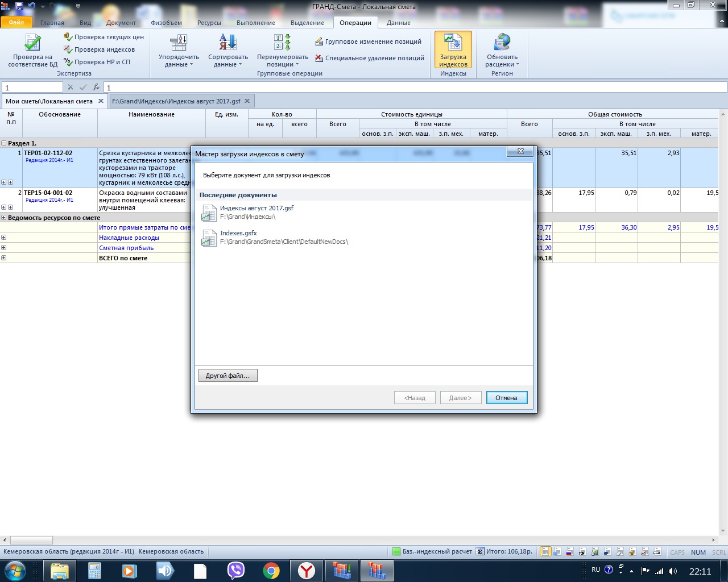
Task: Open the Упорядочить данные dropdown
Action: (x=179, y=50)
